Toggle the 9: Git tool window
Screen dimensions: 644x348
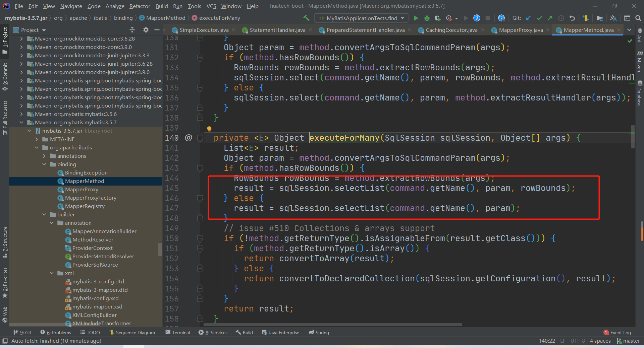pos(22,333)
